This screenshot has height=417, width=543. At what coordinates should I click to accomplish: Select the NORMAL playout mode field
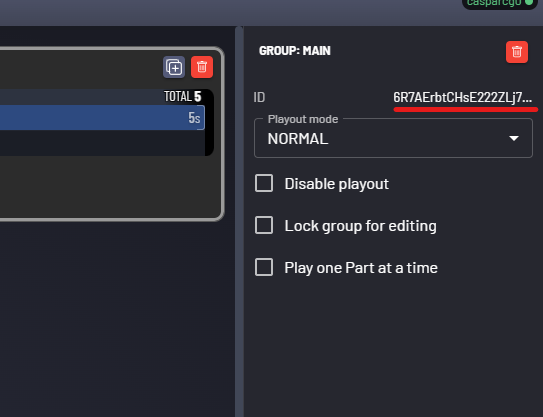point(393,138)
